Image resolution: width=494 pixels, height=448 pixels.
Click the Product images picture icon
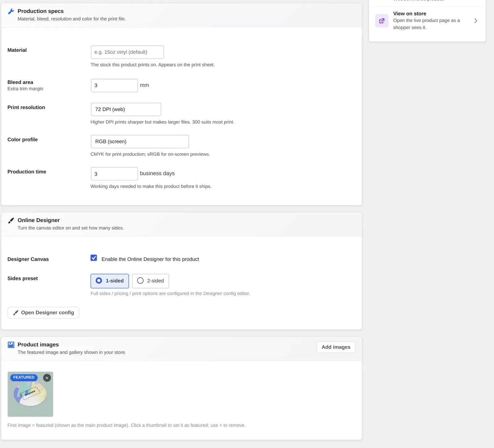coord(11,345)
